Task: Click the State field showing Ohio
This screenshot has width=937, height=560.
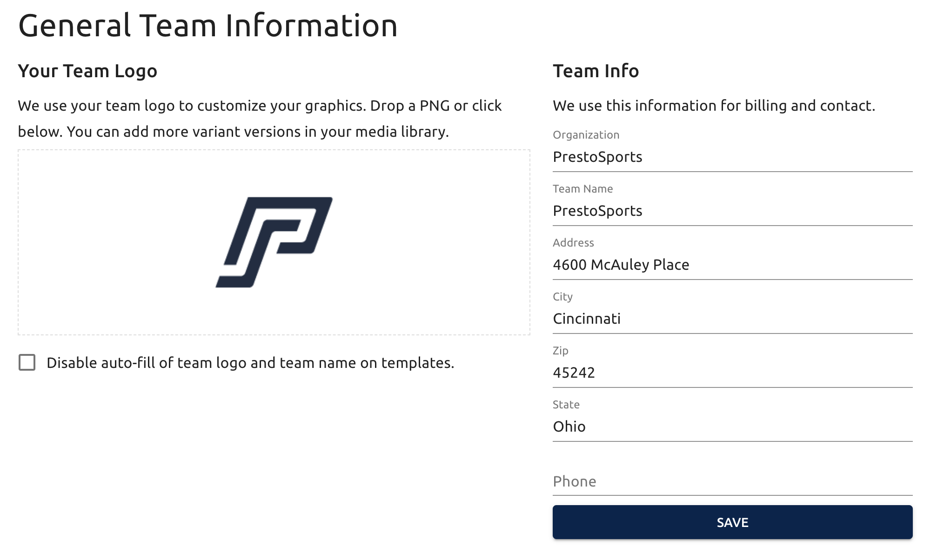Action: click(732, 427)
